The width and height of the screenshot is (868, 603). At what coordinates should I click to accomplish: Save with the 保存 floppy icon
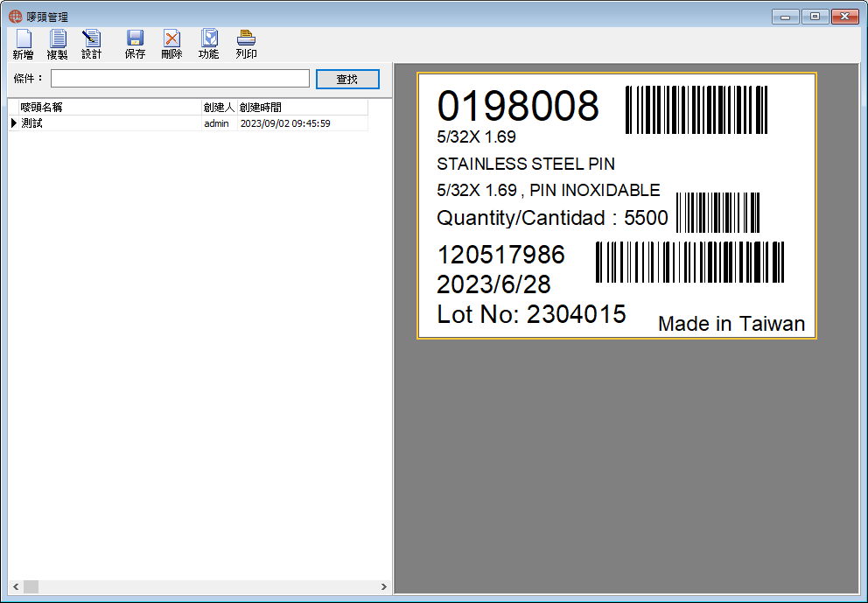pyautogui.click(x=135, y=45)
